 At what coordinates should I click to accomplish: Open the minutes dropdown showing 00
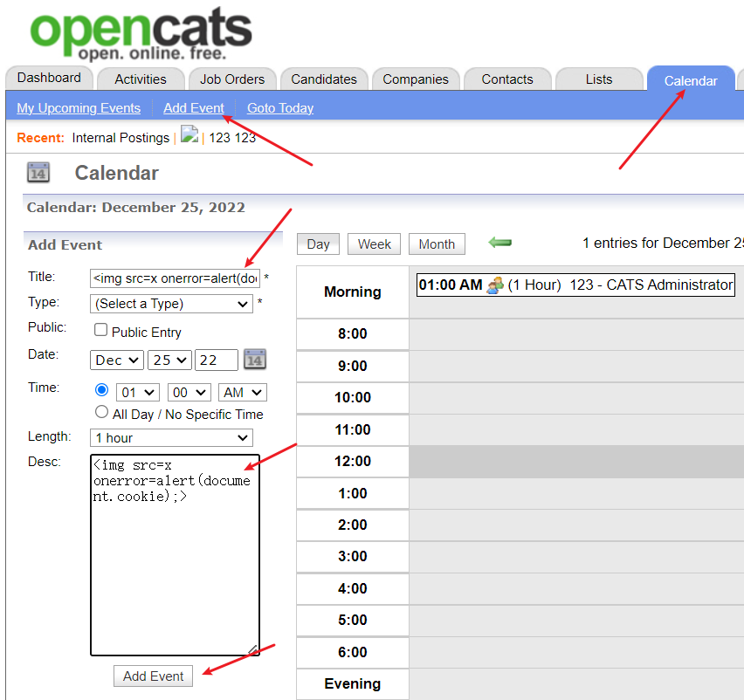pos(189,393)
